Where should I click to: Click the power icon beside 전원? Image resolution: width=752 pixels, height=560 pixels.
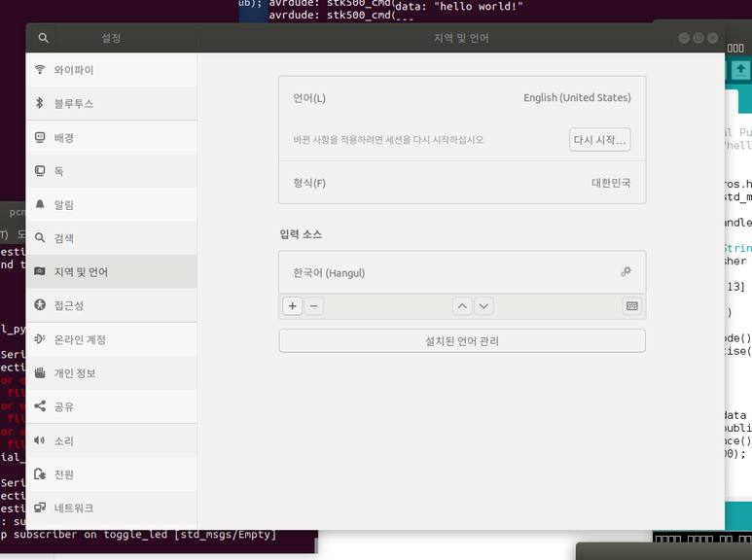click(x=40, y=474)
